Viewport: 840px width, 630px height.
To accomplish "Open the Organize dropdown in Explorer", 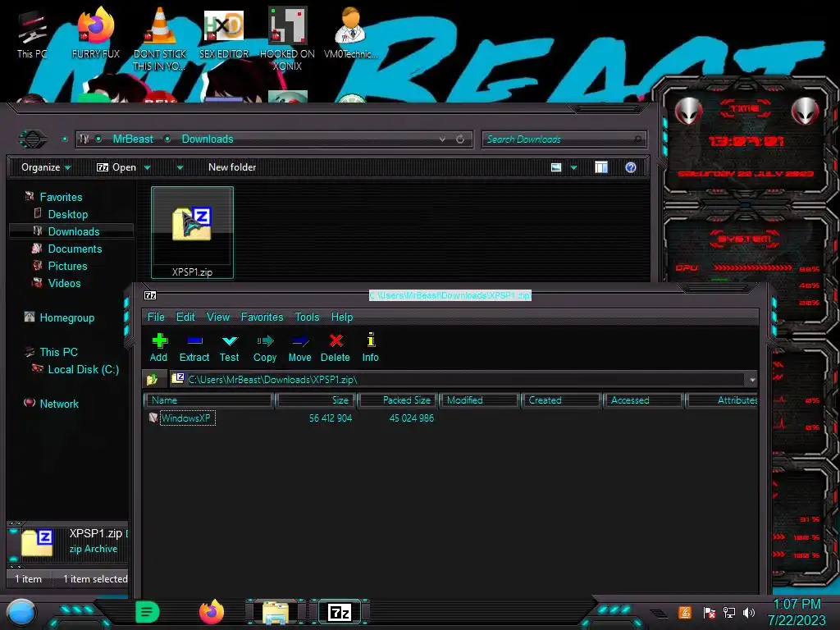I will click(x=46, y=167).
